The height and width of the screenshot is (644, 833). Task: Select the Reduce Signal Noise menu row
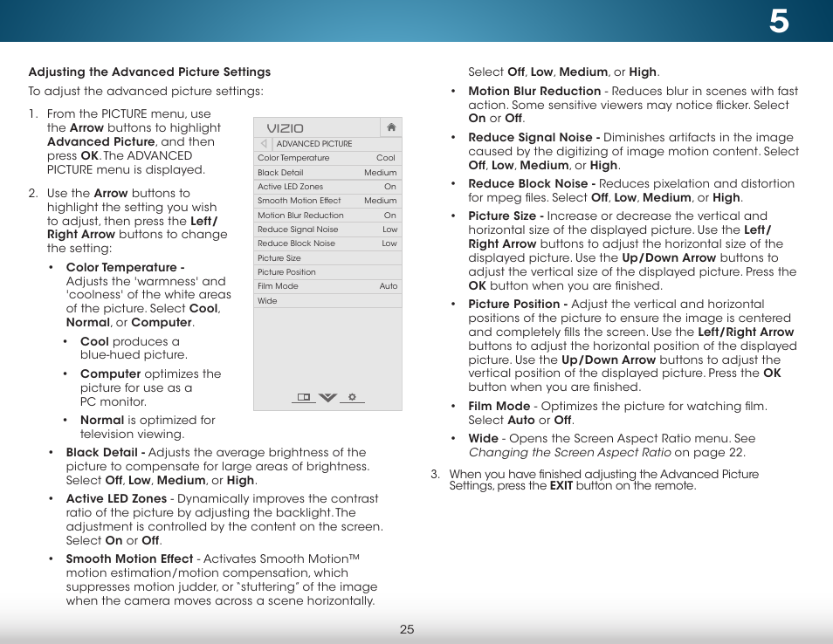pyautogui.click(x=327, y=230)
